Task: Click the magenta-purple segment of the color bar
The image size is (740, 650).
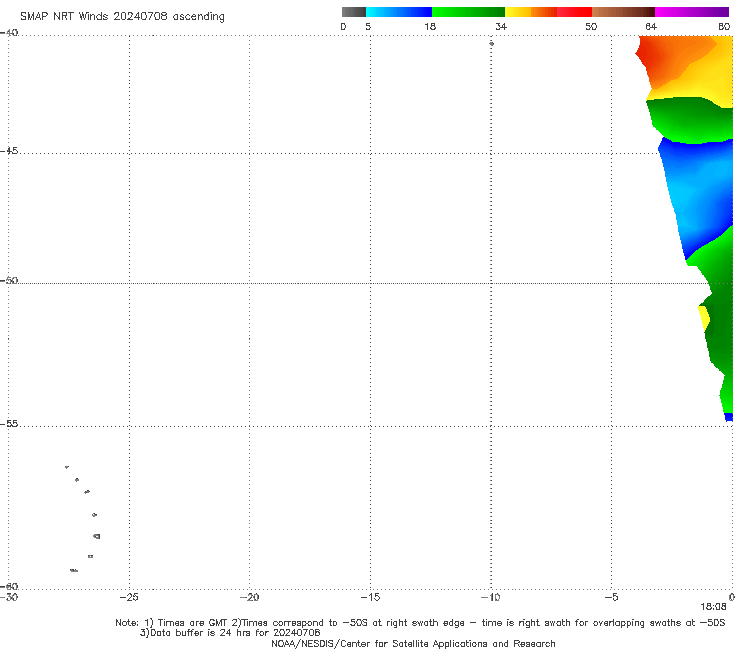Action: [x=692, y=12]
